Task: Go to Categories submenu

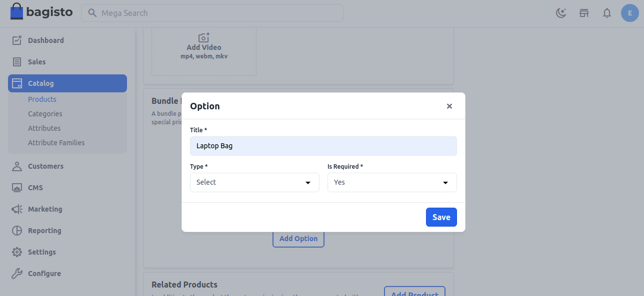Action: pyautogui.click(x=45, y=114)
